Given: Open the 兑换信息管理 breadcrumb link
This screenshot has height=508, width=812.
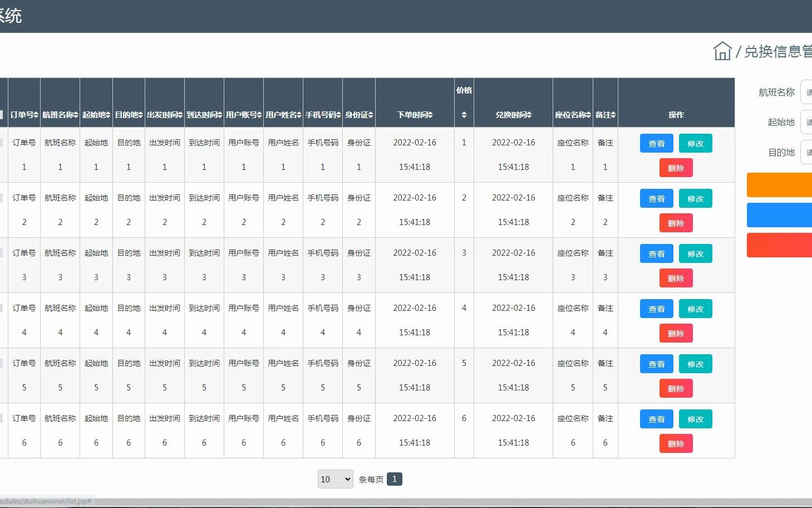Looking at the screenshot, I should tap(778, 52).
